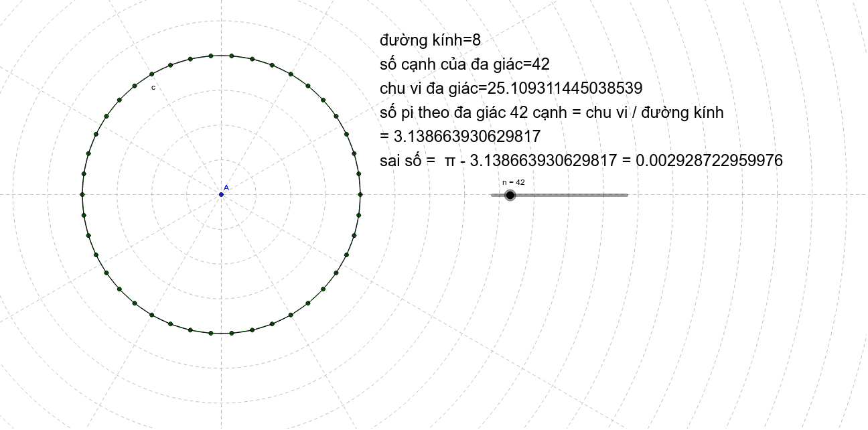The height and width of the screenshot is (430, 868).
Task: Select the rightmost polygon vertex on the horizontal axis
Action: pyautogui.click(x=360, y=194)
